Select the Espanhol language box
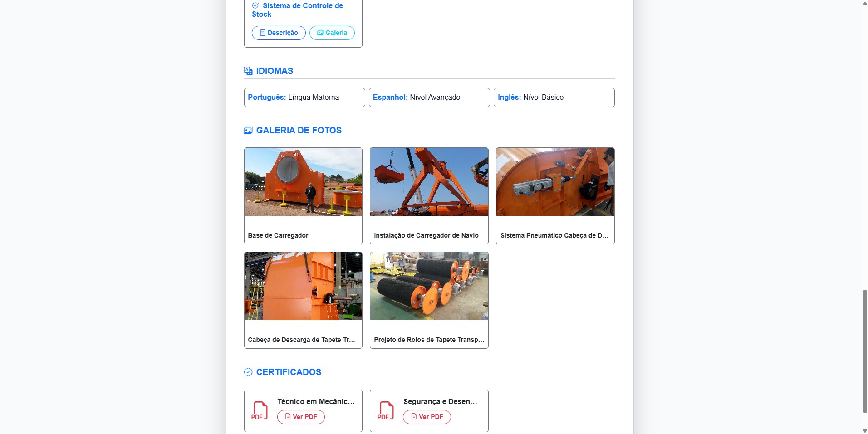868x434 pixels. point(429,98)
